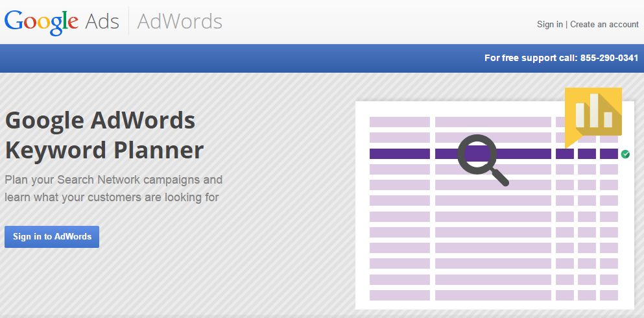Click the gray "Ads" text beside the Google logo
644x318 pixels.
(x=102, y=21)
